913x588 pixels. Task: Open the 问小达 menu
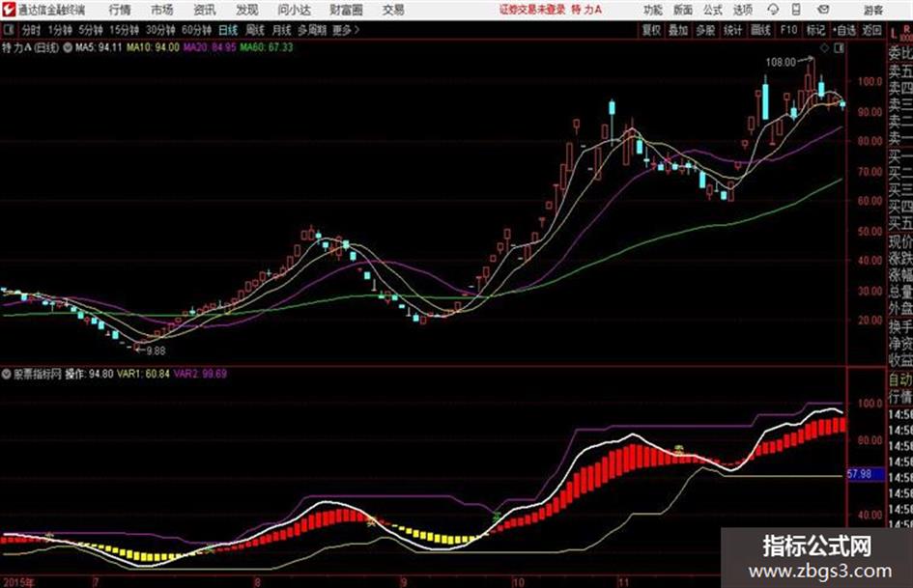pos(294,10)
